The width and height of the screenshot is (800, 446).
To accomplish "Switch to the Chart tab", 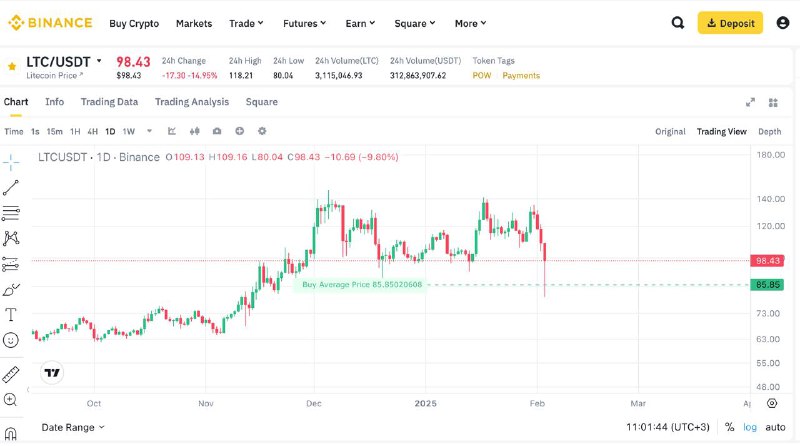I will tap(16, 102).
